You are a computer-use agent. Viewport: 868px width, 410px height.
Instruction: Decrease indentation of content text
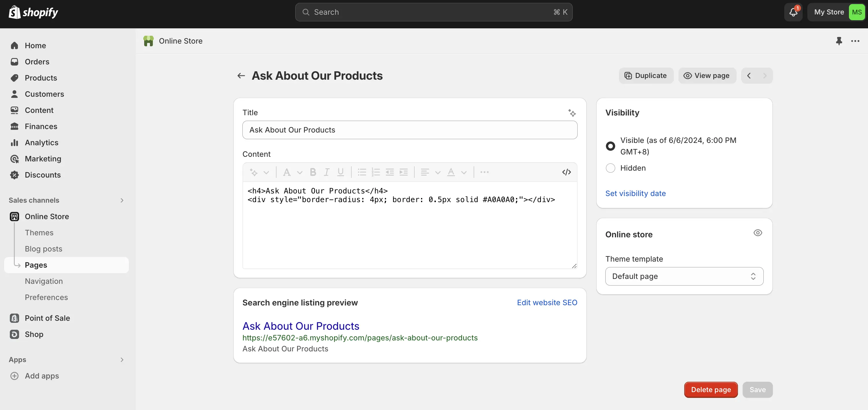[x=389, y=172]
